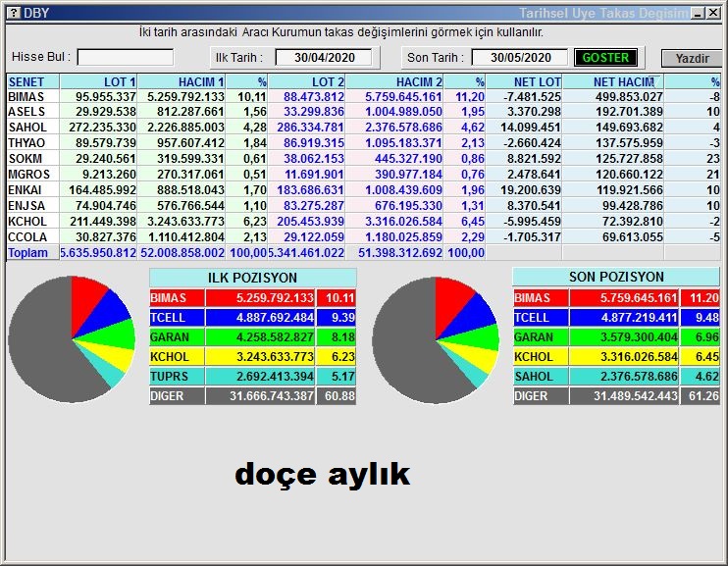Select the MGROS row in table
Image resolution: width=728 pixels, height=566 pixels.
point(364,175)
